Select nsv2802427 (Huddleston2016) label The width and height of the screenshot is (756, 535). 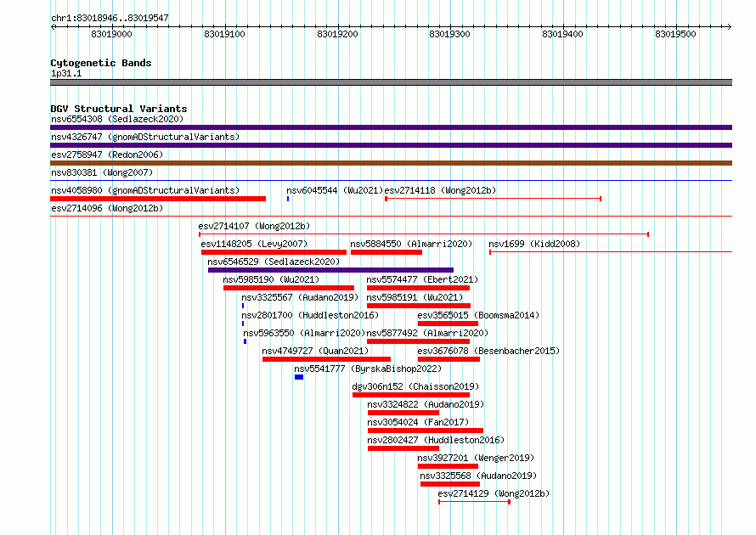point(436,440)
